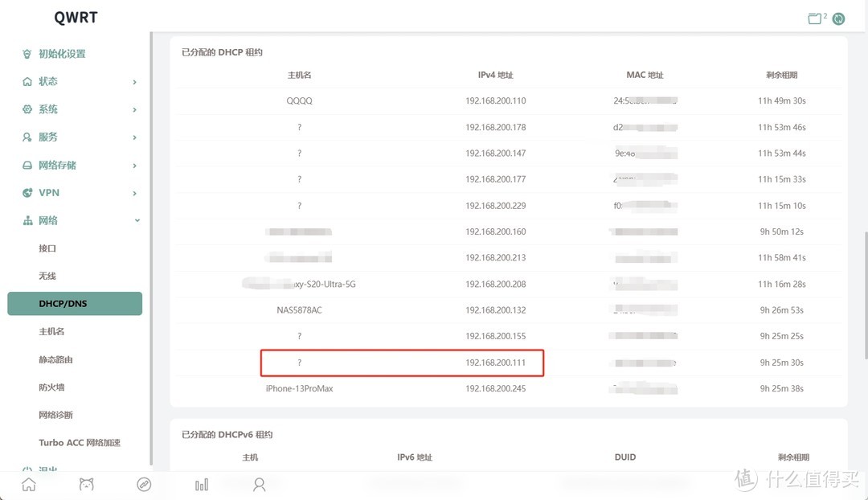
Task: Go to the 无线 settings page
Action: click(x=47, y=276)
